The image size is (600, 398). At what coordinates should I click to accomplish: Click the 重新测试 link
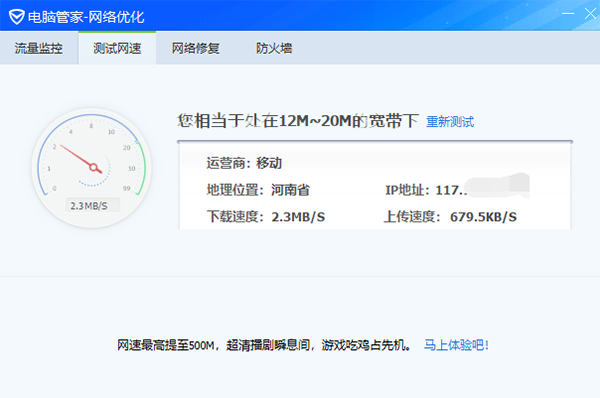[450, 122]
